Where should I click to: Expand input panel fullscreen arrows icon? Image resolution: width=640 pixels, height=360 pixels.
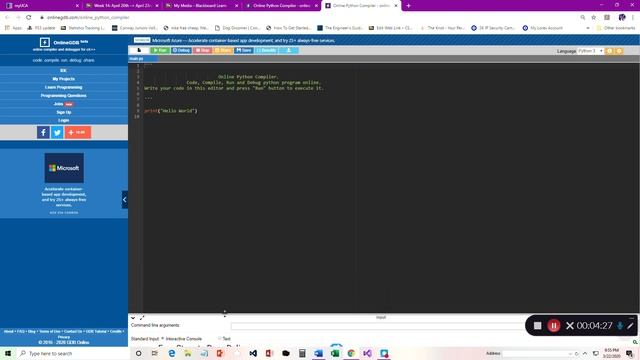pyautogui.click(x=142, y=318)
